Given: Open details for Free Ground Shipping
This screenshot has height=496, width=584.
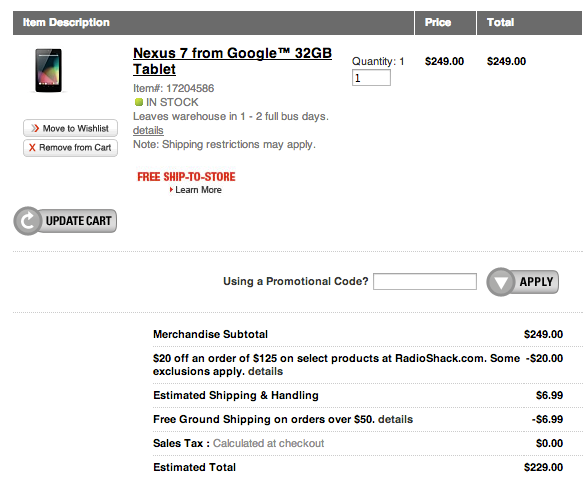Looking at the screenshot, I should [x=396, y=420].
